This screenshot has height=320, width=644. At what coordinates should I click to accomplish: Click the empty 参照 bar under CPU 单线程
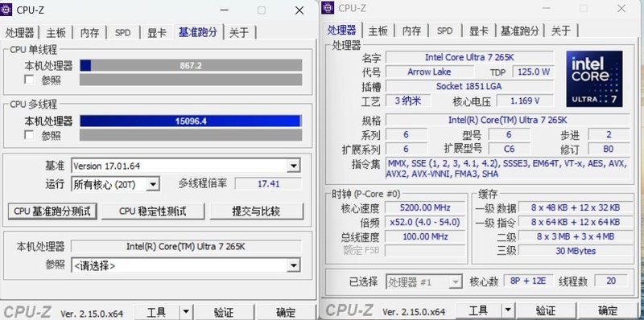pyautogui.click(x=191, y=80)
